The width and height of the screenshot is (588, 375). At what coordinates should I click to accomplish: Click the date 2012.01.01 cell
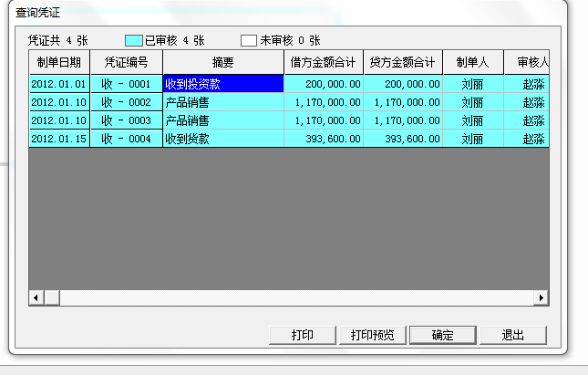click(59, 84)
